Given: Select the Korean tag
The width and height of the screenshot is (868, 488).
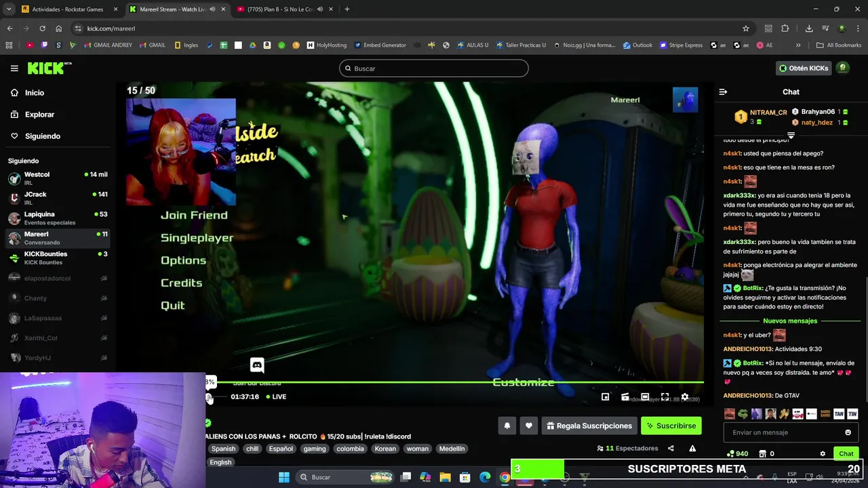Looking at the screenshot, I should tap(385, 449).
